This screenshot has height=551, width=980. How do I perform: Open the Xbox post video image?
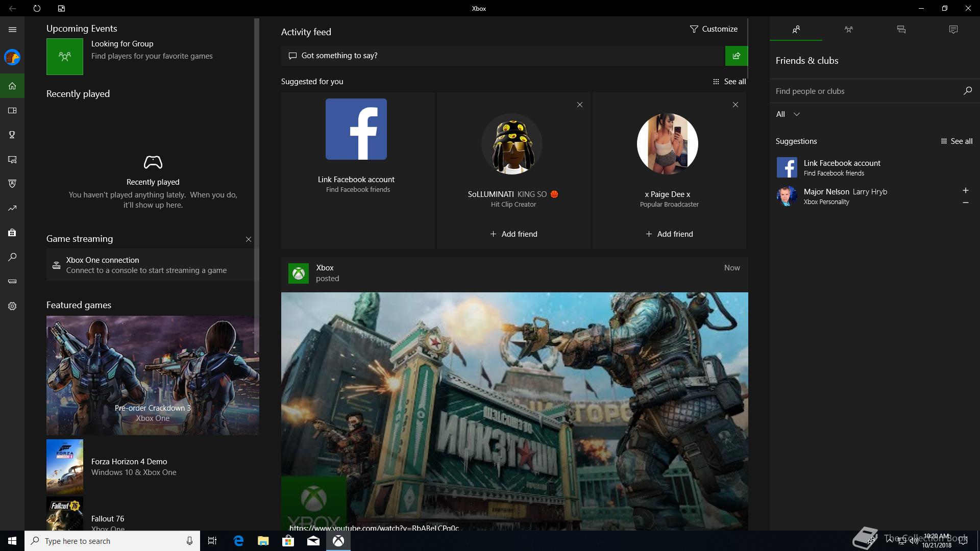click(x=514, y=411)
